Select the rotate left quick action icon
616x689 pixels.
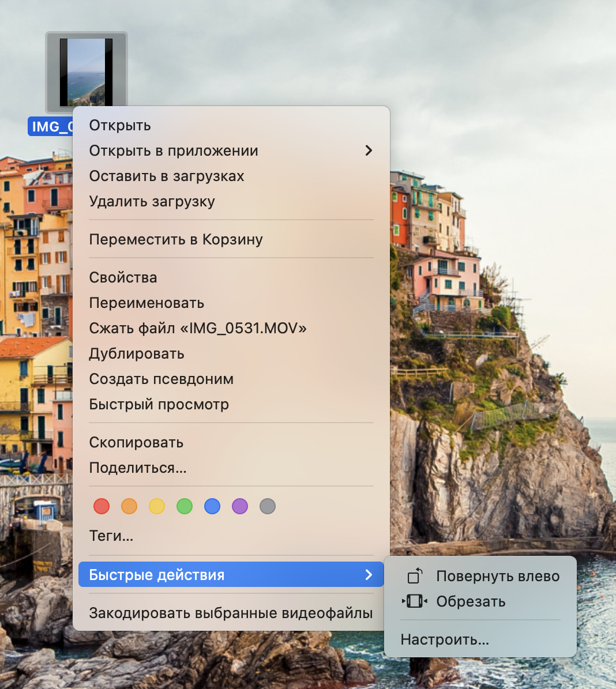(414, 576)
